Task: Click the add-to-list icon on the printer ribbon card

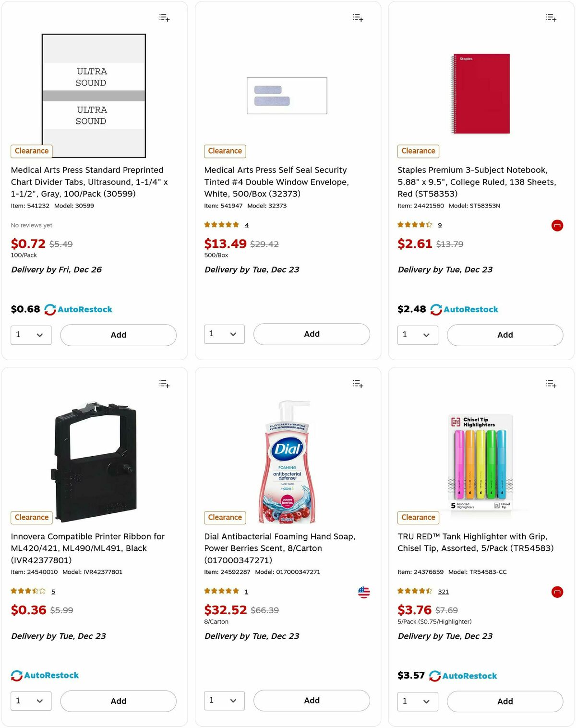Action: point(164,383)
